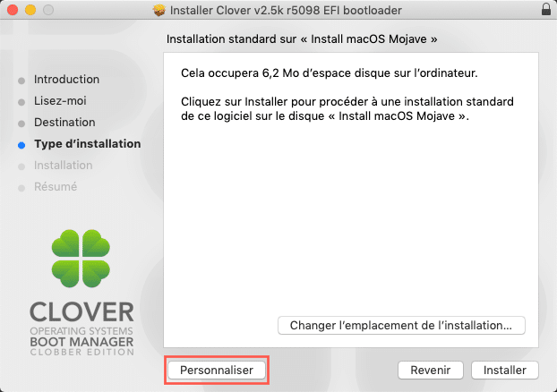This screenshot has height=392, width=557.
Task: Click the gray bullet beside Destination
Action: tap(21, 124)
